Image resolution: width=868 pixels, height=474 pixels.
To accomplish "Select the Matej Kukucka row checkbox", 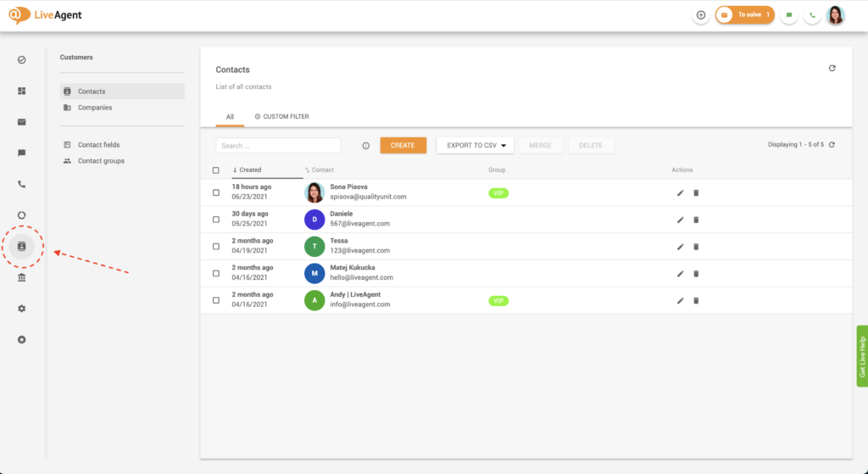I will coord(216,273).
